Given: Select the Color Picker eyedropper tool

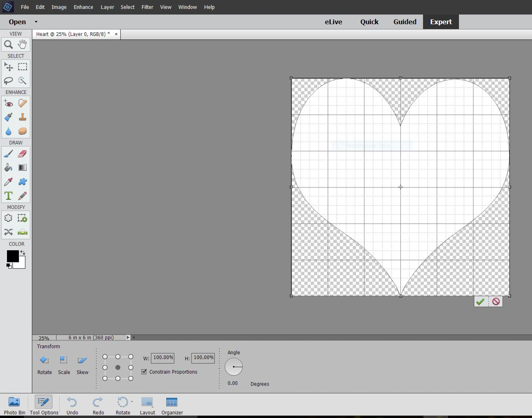Looking at the screenshot, I should (x=8, y=182).
